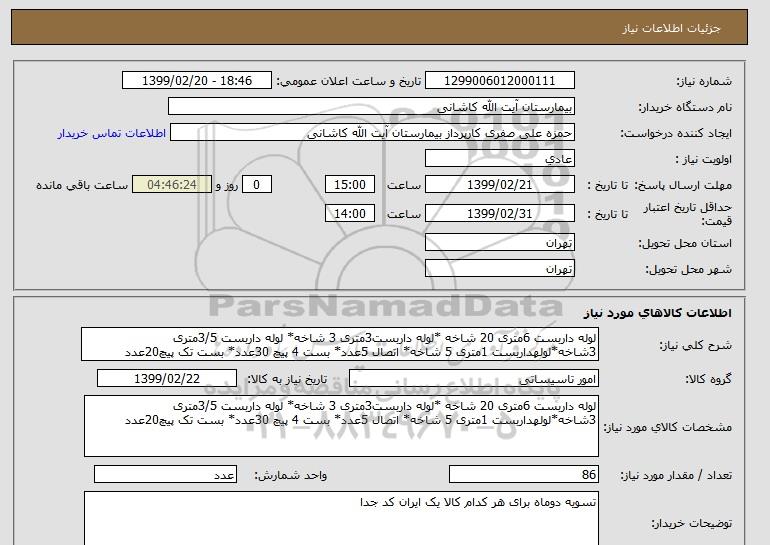The height and width of the screenshot is (545, 770).
Task: Click the section heading اطلاعات کالاهای مورد نیاز
Action: pyautogui.click(x=657, y=313)
